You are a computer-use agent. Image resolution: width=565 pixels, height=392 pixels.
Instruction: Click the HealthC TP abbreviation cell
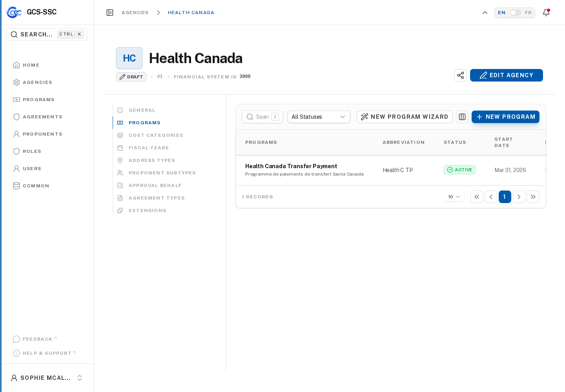click(x=398, y=170)
